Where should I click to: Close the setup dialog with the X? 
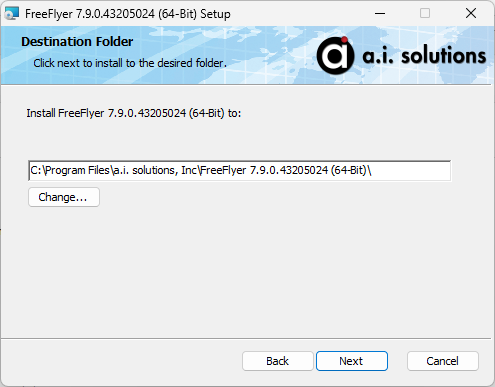click(x=471, y=14)
